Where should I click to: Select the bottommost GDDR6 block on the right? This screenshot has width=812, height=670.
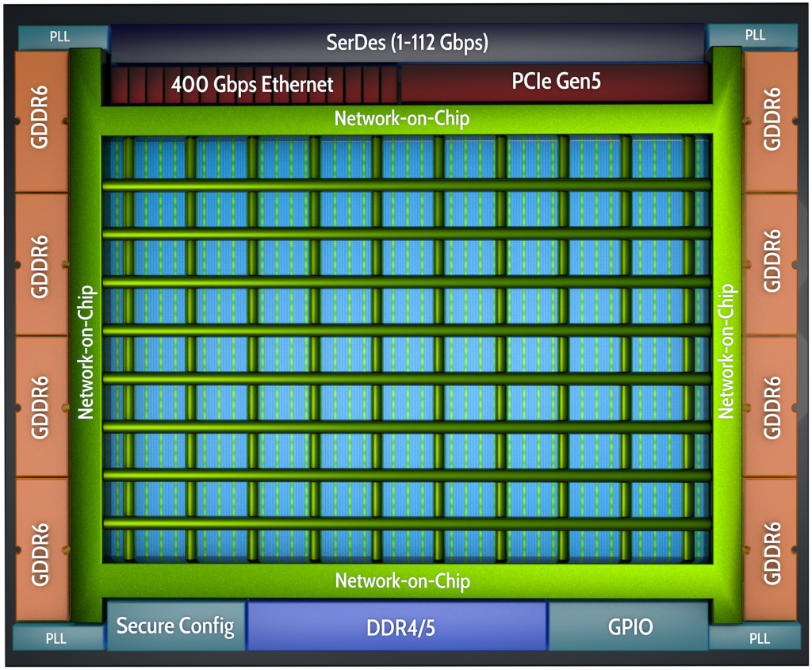click(770, 549)
